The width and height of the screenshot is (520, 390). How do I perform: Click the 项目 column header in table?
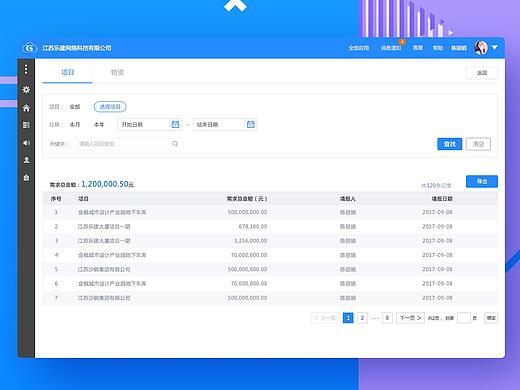click(x=83, y=199)
